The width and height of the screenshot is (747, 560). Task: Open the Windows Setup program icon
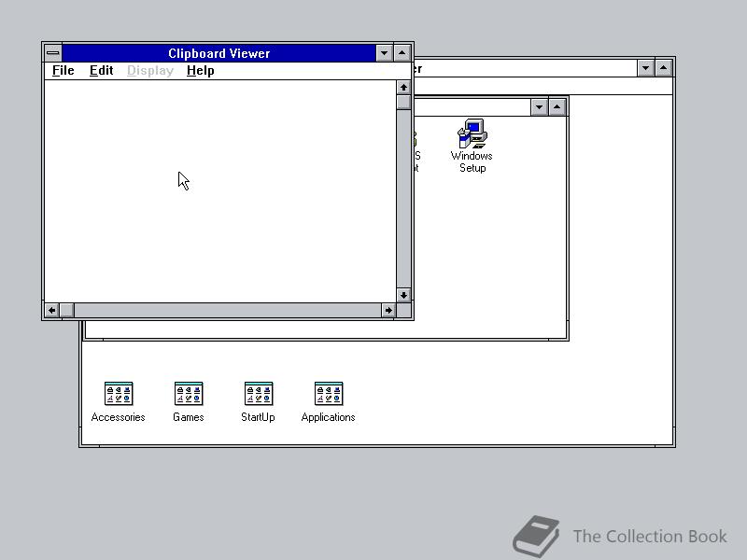(x=472, y=146)
